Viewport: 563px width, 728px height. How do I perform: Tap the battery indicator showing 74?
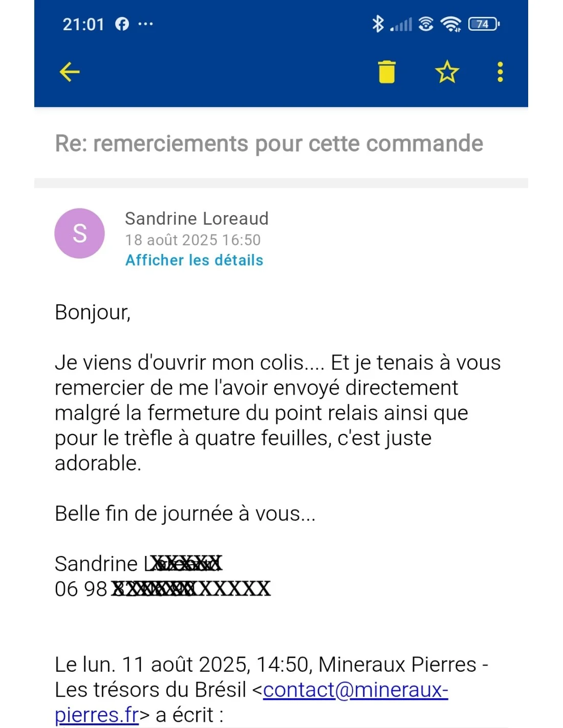click(484, 24)
